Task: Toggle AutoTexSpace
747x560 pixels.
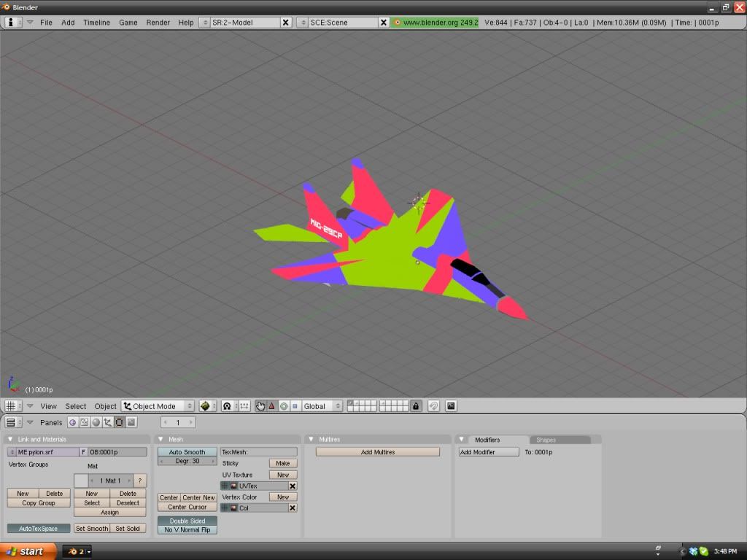Action: coord(39,529)
